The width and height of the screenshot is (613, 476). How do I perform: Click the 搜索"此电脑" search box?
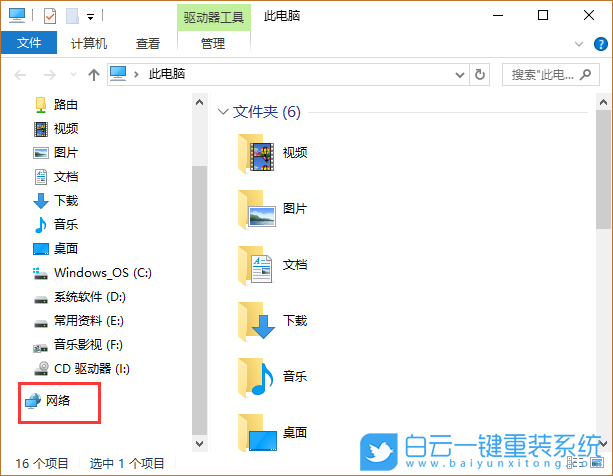(x=550, y=75)
